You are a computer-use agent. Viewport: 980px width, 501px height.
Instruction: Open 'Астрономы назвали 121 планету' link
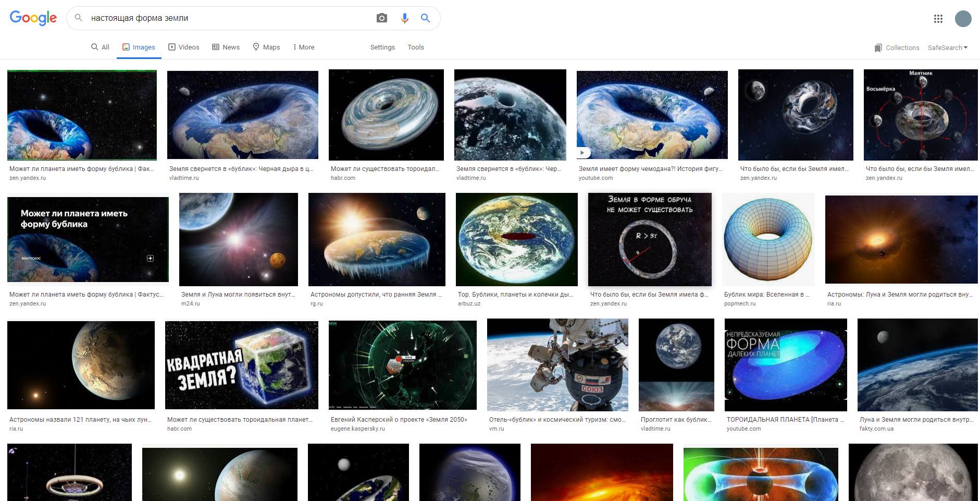point(80,420)
